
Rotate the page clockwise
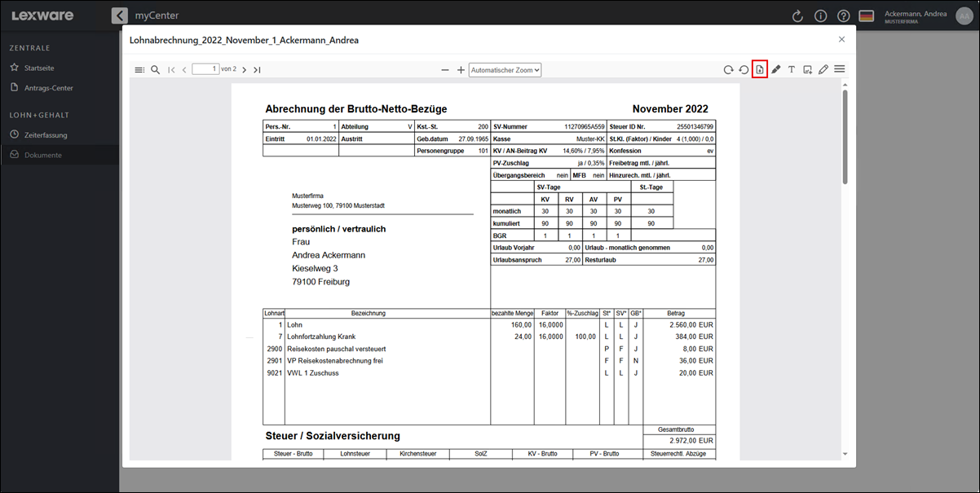tap(728, 70)
